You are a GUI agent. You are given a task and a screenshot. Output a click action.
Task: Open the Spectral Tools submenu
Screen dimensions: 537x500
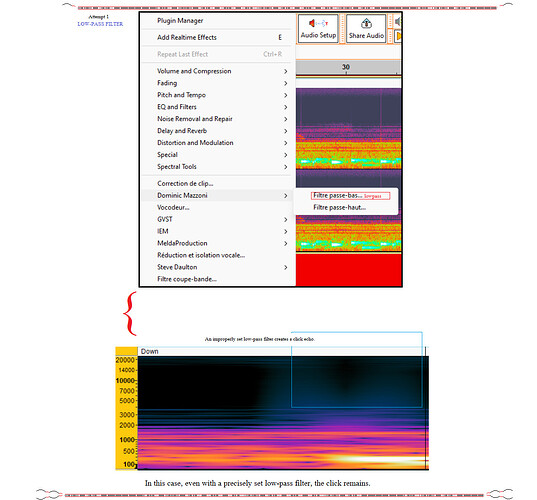click(x=216, y=167)
